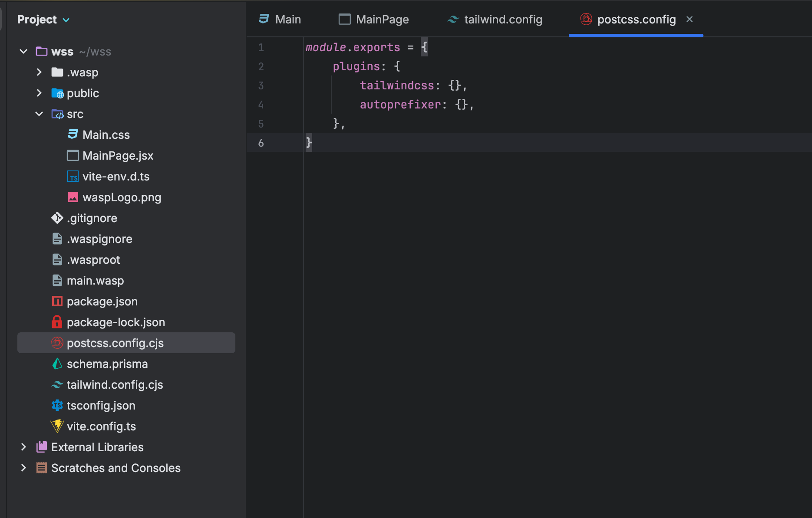Click the Scratches and Consoles icon
The width and height of the screenshot is (812, 518).
coord(42,468)
